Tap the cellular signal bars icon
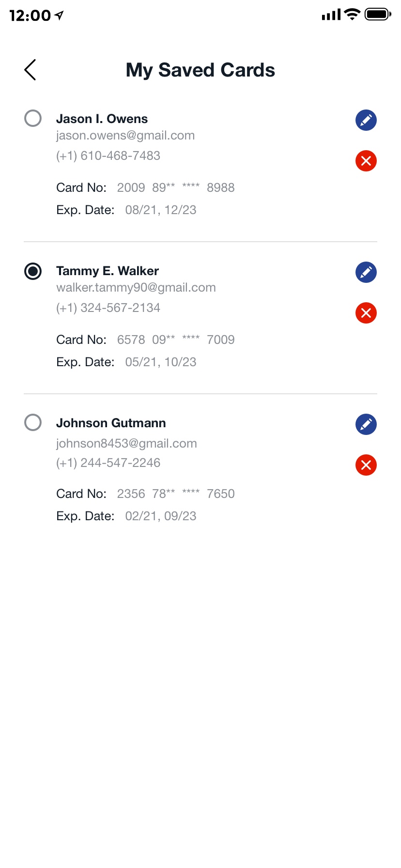This screenshot has width=401, height=868. [331, 15]
